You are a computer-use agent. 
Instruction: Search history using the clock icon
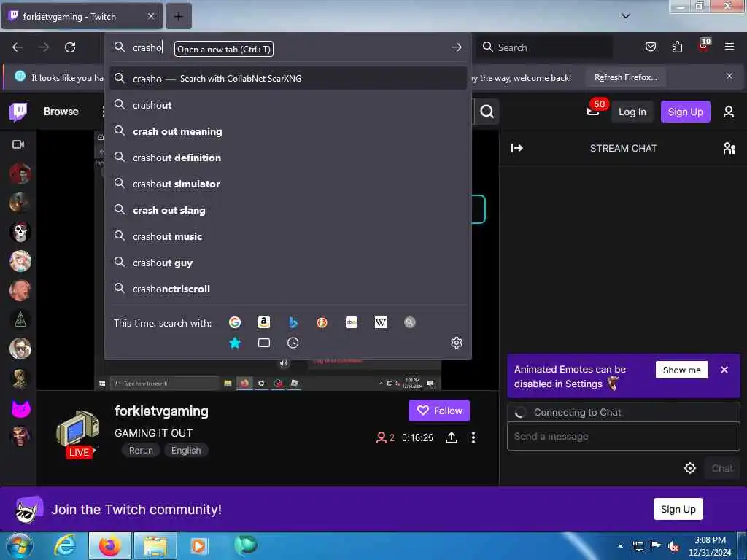[x=293, y=343]
